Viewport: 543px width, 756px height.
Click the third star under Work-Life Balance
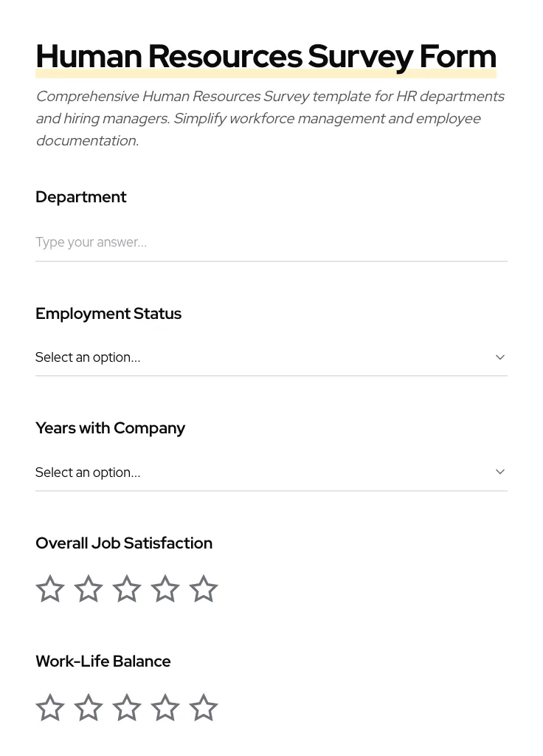coord(127,707)
